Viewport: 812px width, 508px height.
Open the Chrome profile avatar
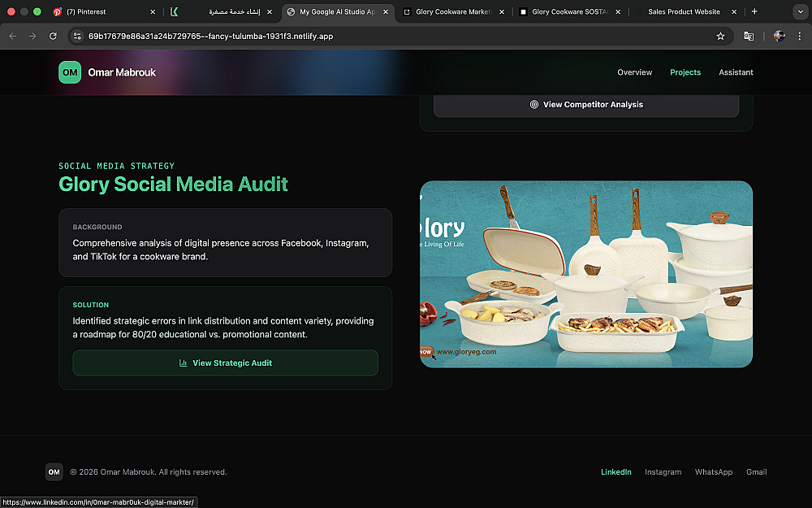tap(779, 37)
